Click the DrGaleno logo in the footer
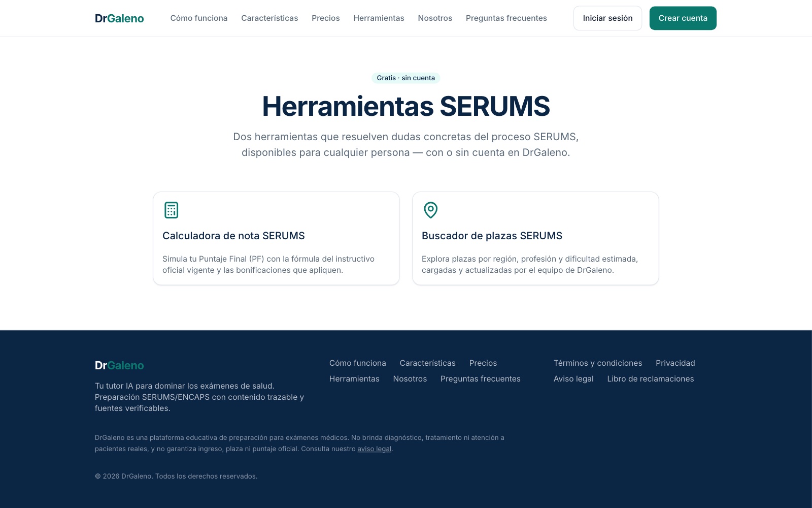 pyautogui.click(x=119, y=365)
